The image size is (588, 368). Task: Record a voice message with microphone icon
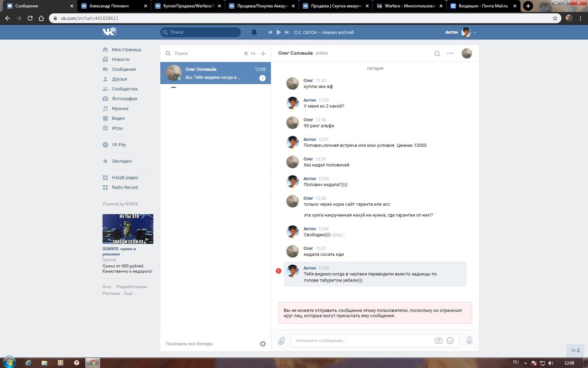click(469, 341)
